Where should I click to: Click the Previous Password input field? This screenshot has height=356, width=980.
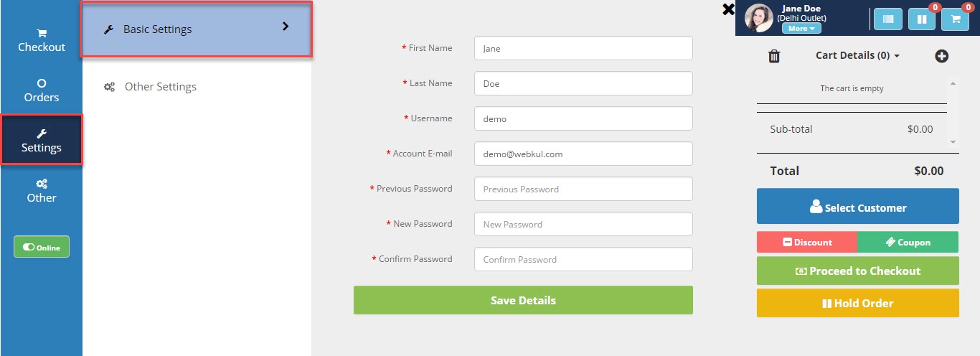tap(583, 189)
